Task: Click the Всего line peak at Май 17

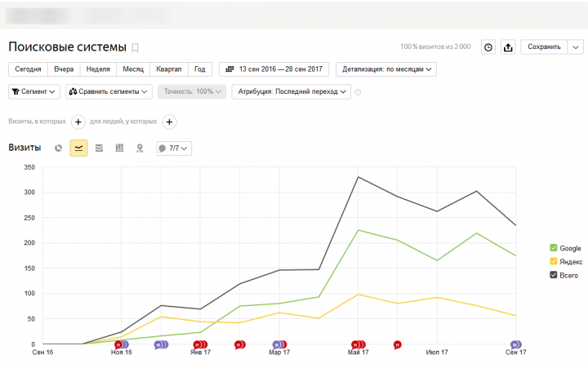Action: [359, 177]
